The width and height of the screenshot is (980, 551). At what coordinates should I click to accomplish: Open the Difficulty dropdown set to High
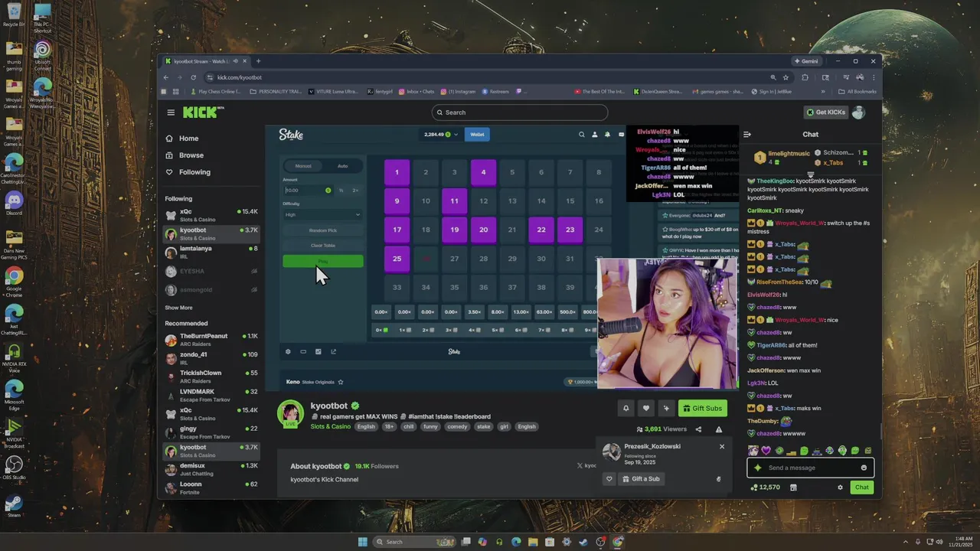(x=322, y=215)
